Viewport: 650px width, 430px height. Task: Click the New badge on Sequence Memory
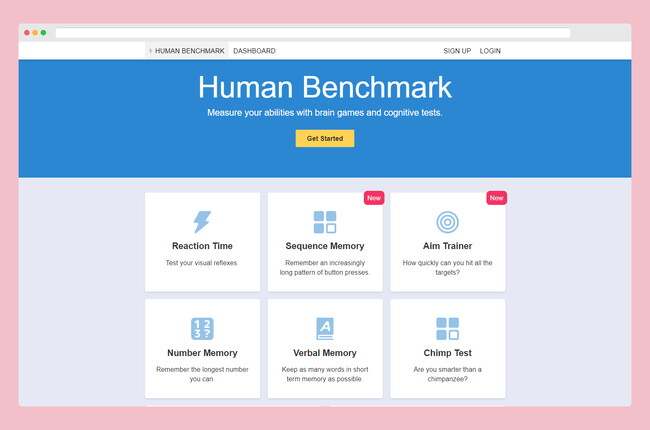tap(374, 198)
